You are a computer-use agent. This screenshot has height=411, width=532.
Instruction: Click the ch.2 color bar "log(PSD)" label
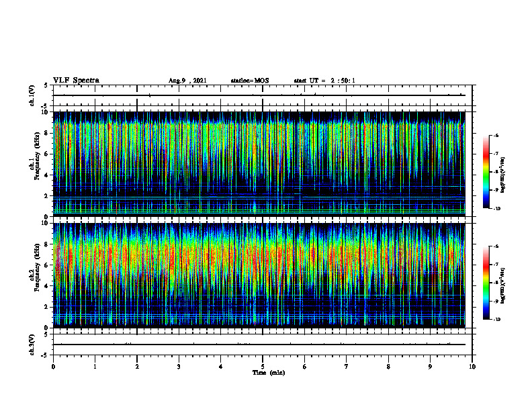[503, 286]
